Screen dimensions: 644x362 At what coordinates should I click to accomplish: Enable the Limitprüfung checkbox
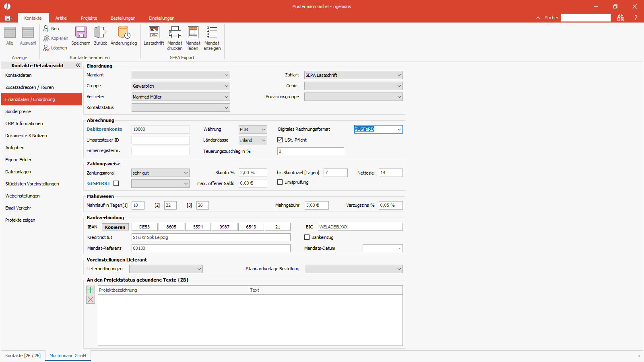pyautogui.click(x=280, y=182)
